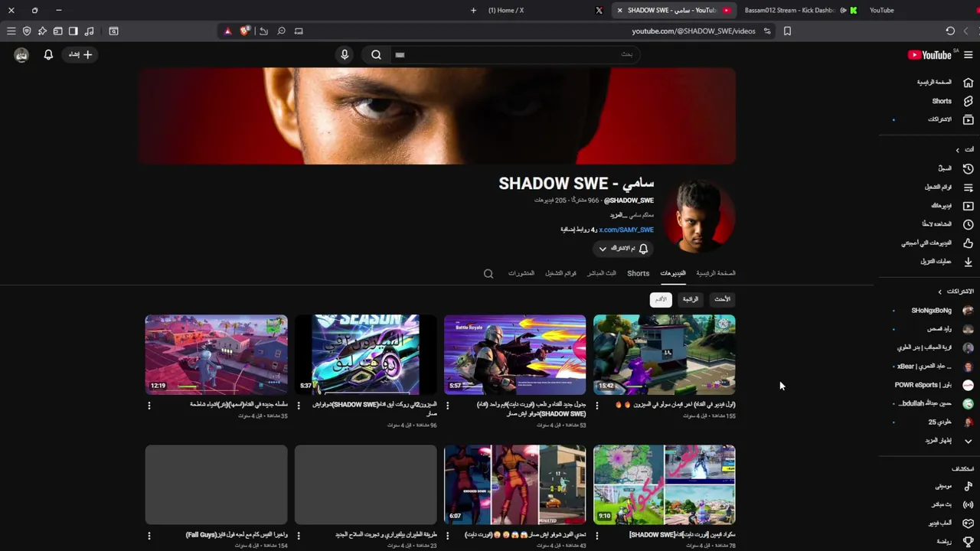Image resolution: width=980 pixels, height=551 pixels.
Task: Open options for 5:37 Season video
Action: pyautogui.click(x=299, y=406)
